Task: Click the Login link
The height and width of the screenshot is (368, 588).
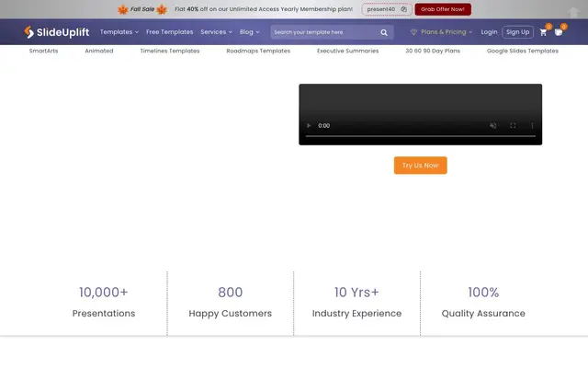Action: (x=489, y=32)
